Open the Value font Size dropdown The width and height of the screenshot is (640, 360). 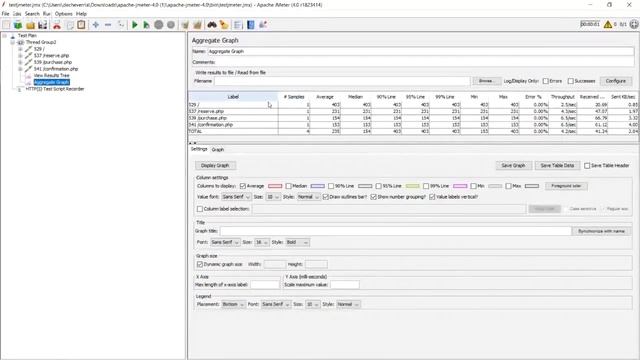(273, 197)
